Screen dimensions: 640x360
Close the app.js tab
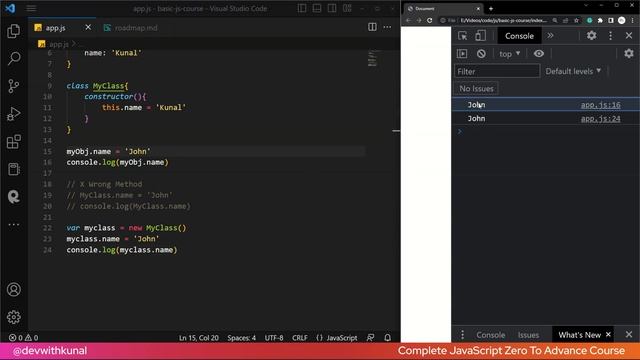coord(88,27)
